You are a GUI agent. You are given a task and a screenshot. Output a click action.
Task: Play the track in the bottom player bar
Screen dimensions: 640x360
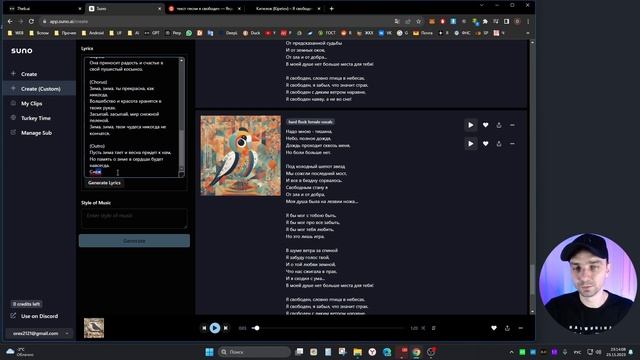[x=215, y=328]
